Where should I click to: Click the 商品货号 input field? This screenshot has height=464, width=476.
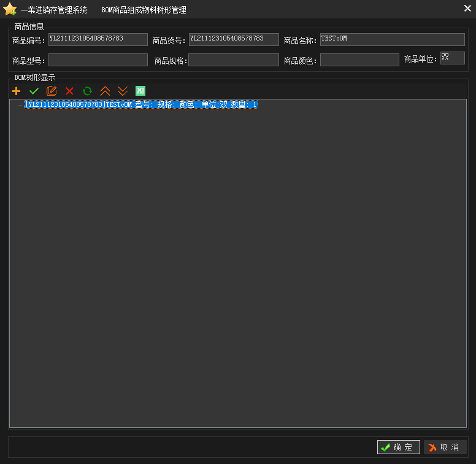tap(234, 39)
